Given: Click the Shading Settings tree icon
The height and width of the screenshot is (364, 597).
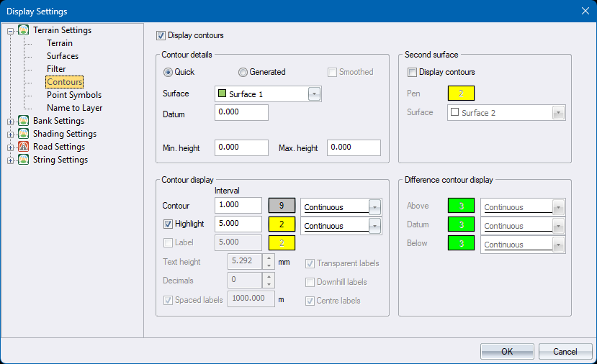Looking at the screenshot, I should (x=24, y=134).
